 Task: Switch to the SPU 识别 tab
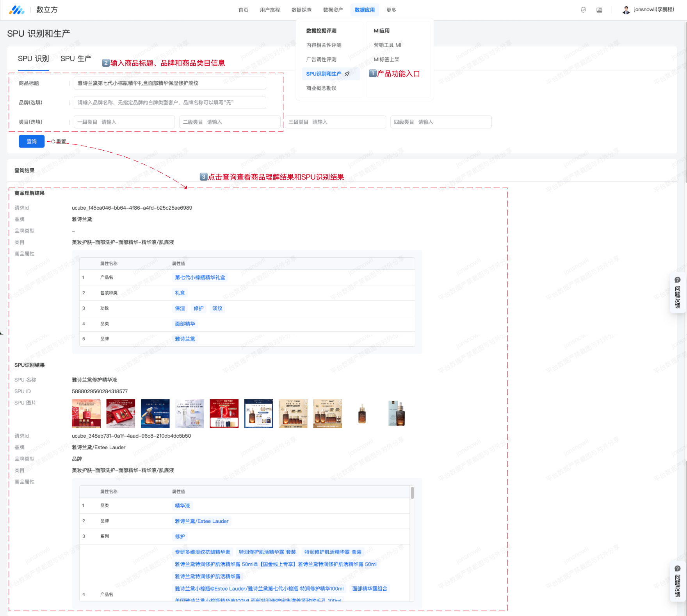pyautogui.click(x=34, y=59)
